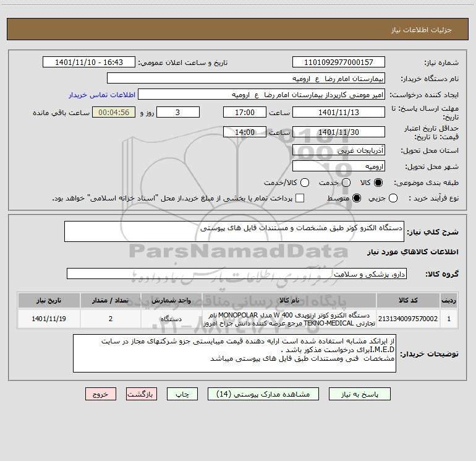This screenshot has height=461, width=476.
Task: Click the تعداد / مقدار column header
Action: pos(111,300)
